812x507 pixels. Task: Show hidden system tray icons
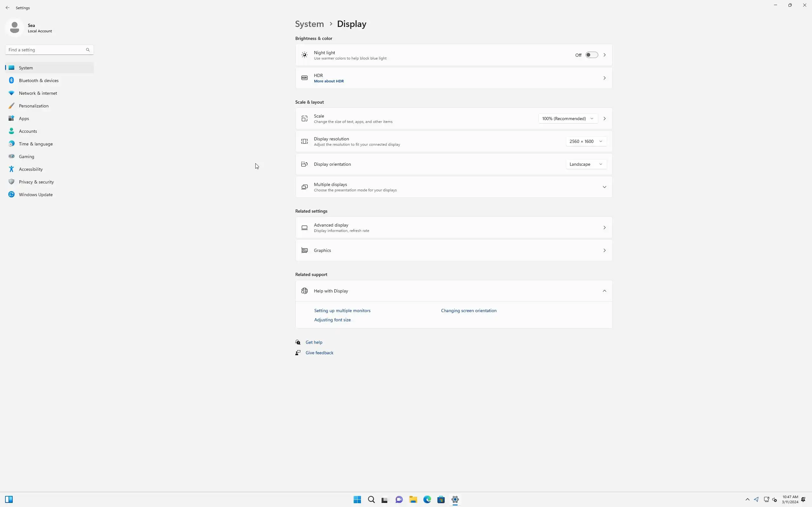pyautogui.click(x=747, y=499)
